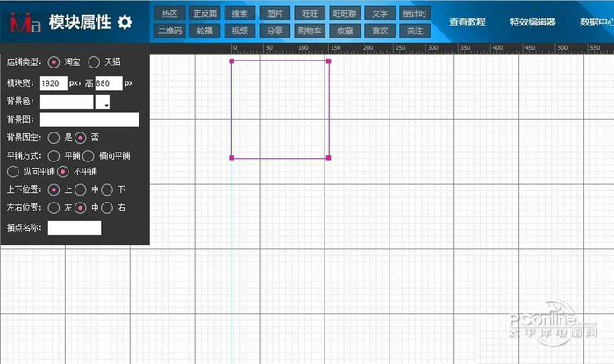Set horizontal position to 右

[107, 208]
